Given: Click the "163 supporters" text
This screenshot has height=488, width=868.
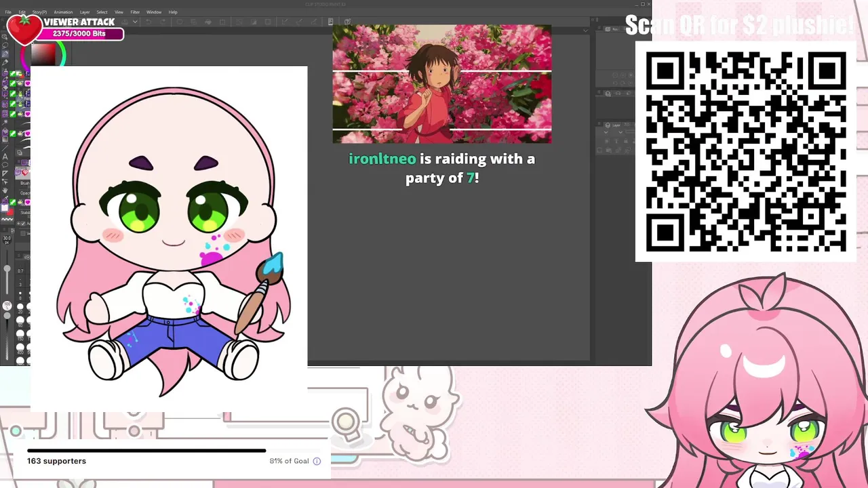Looking at the screenshot, I should 56,461.
